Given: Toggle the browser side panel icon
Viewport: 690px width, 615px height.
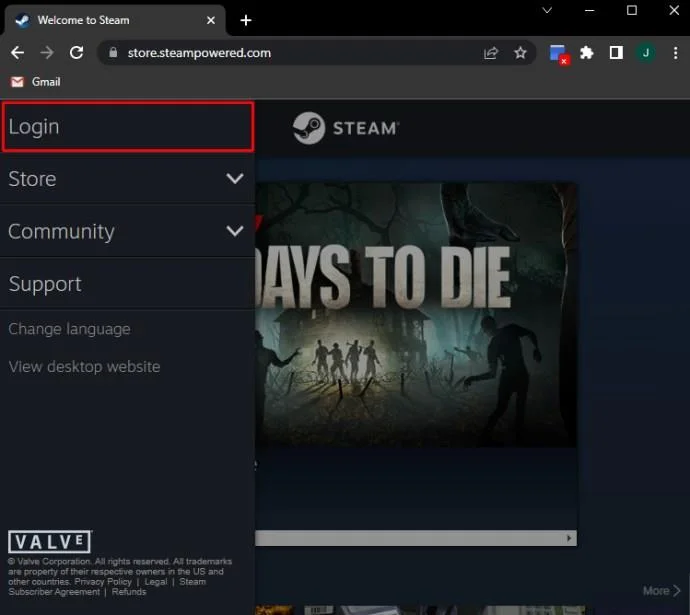Looking at the screenshot, I should tap(616, 53).
